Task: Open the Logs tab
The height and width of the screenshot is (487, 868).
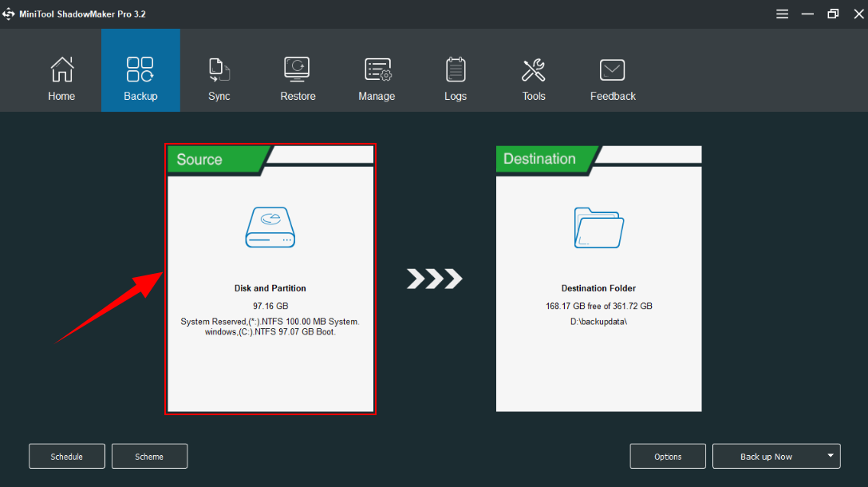Action: 455,70
